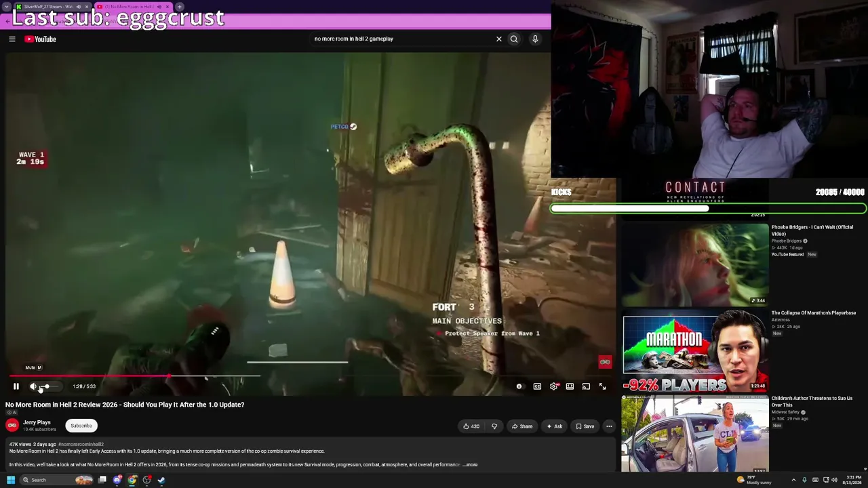Open the Jerry Plays channel avatar
This screenshot has width=868, height=488.
(12, 425)
